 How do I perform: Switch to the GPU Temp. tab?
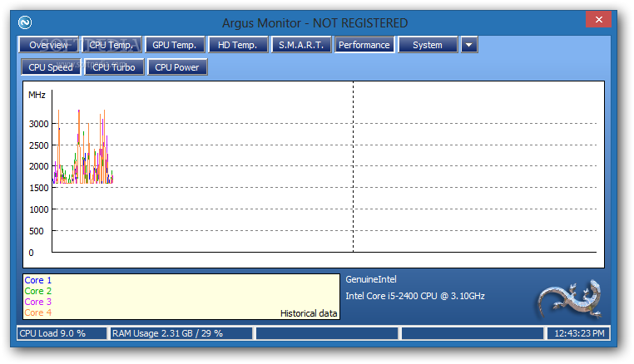point(175,45)
